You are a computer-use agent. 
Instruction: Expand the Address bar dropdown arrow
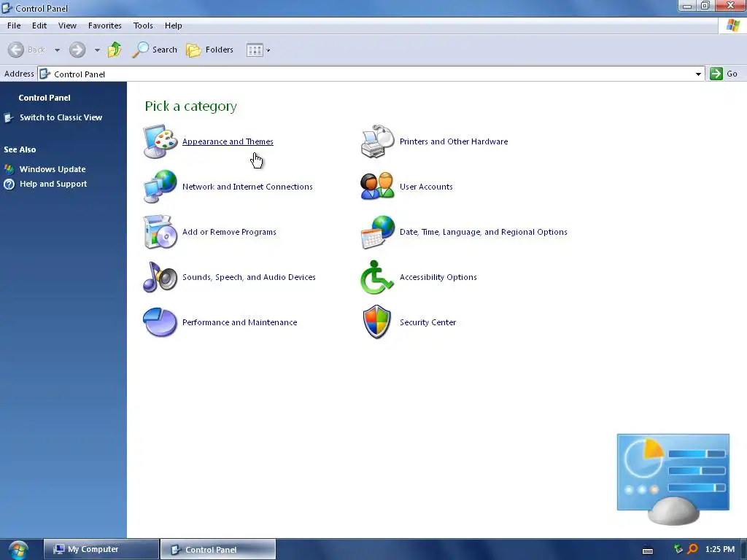pyautogui.click(x=698, y=74)
